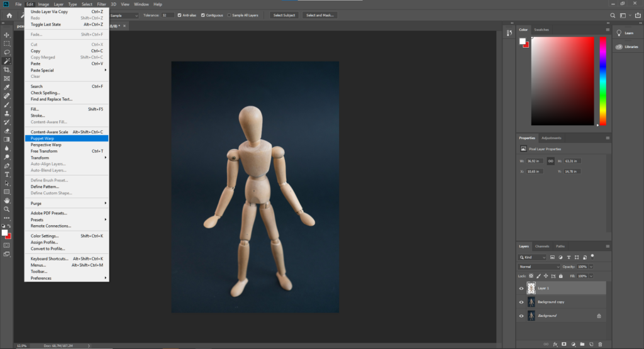Image resolution: width=644 pixels, height=349 pixels.
Task: Toggle the Anti-alias checkbox
Action: pyautogui.click(x=180, y=15)
